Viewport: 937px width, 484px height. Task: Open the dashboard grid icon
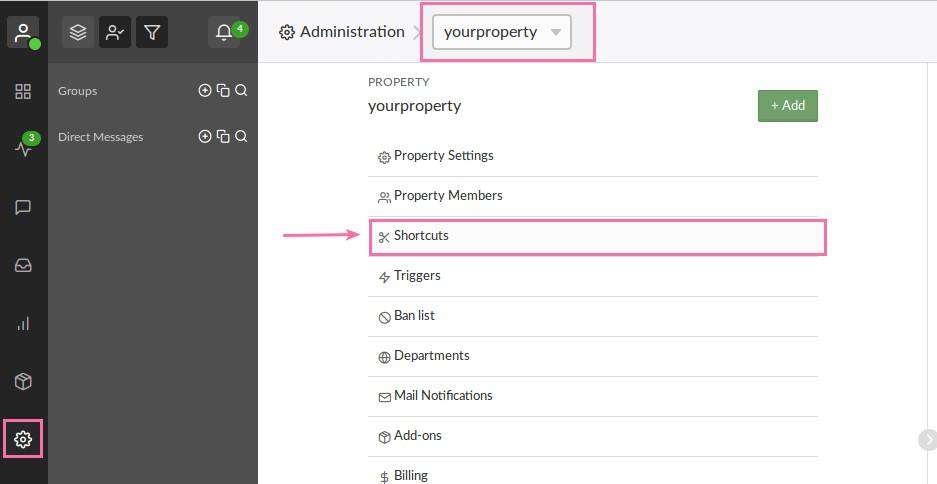[x=23, y=92]
